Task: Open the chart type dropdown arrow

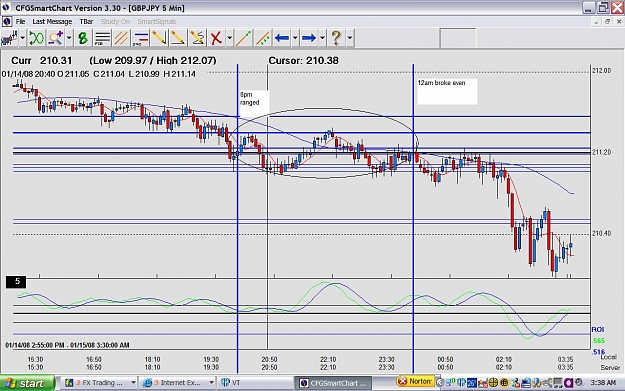Action: (23, 38)
